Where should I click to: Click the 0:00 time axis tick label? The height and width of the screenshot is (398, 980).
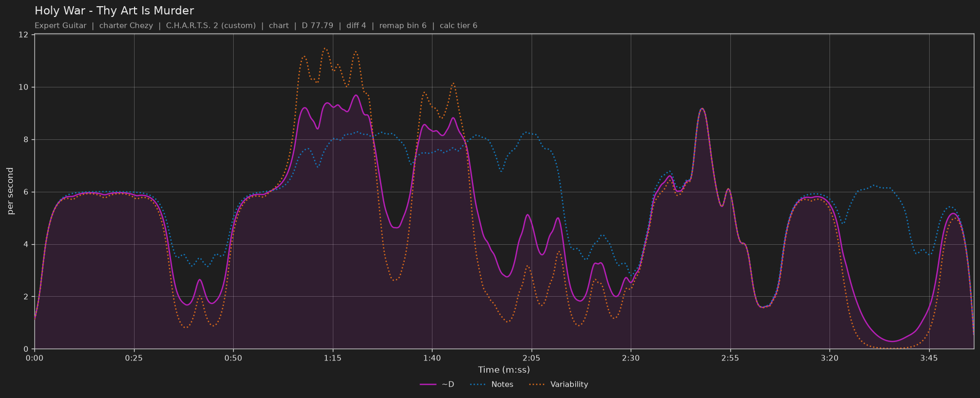coord(34,358)
